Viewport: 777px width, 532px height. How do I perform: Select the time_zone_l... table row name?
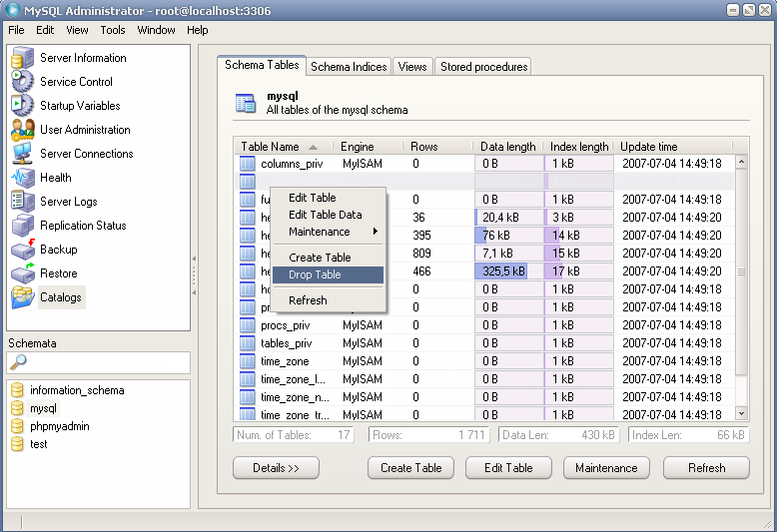[293, 379]
